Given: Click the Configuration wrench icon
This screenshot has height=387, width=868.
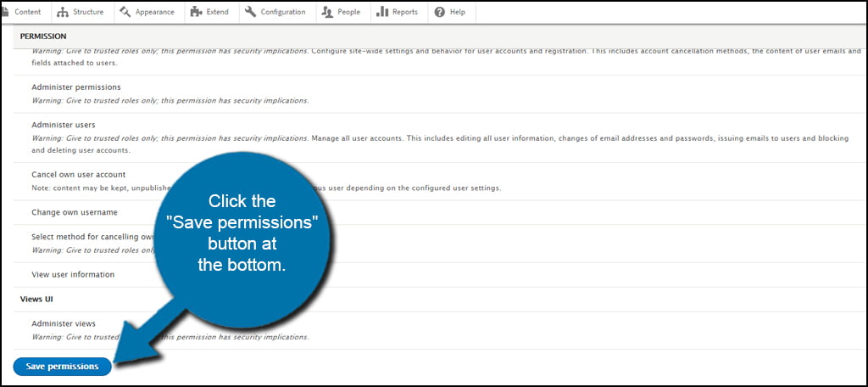Looking at the screenshot, I should coord(250,12).
